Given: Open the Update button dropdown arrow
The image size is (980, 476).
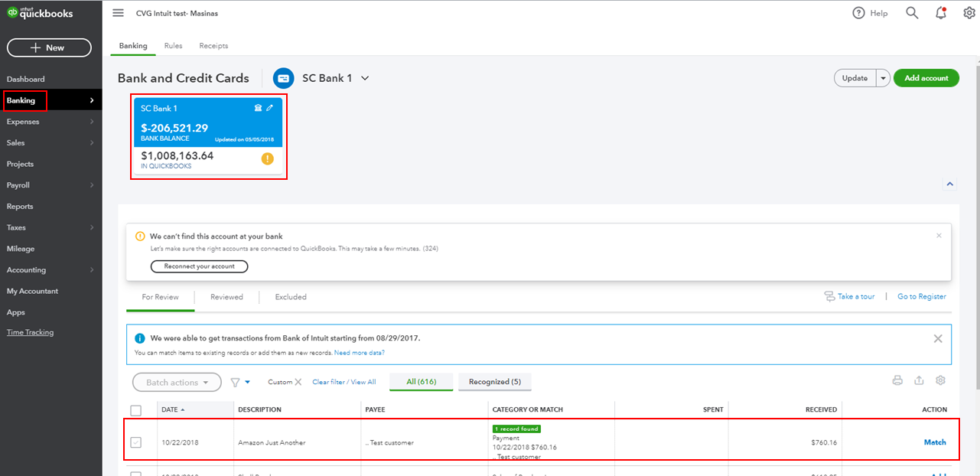Looking at the screenshot, I should (884, 78).
